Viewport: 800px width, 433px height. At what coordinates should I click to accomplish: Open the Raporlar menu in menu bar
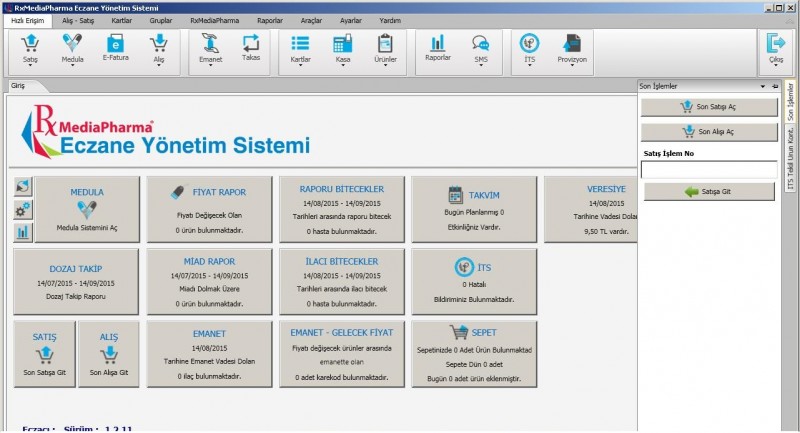[x=269, y=19]
